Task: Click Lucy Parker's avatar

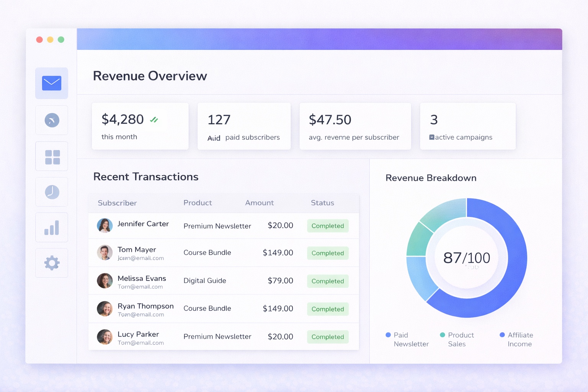Action: click(x=105, y=337)
